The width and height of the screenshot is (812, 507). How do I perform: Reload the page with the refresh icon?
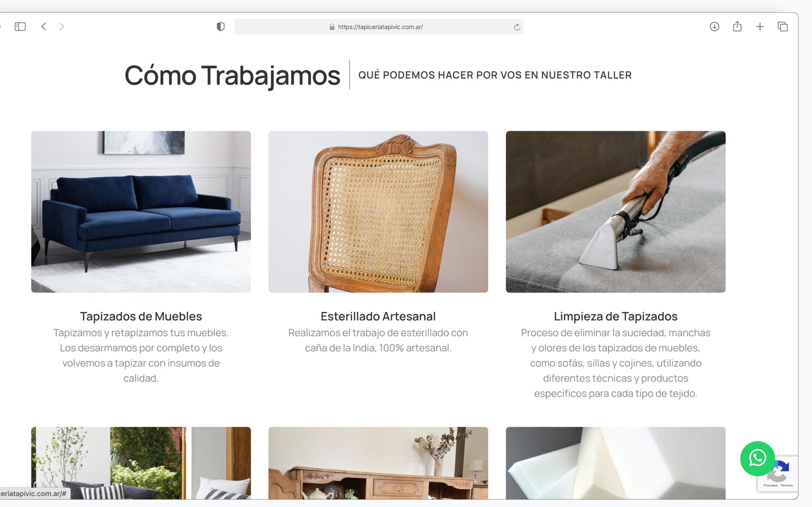517,27
